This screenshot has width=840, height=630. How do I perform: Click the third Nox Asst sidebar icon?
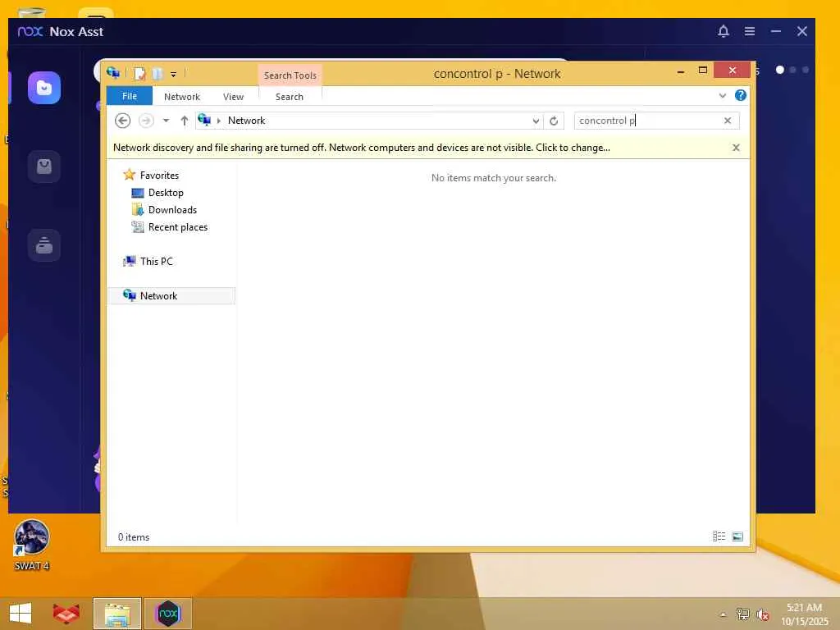click(x=44, y=245)
